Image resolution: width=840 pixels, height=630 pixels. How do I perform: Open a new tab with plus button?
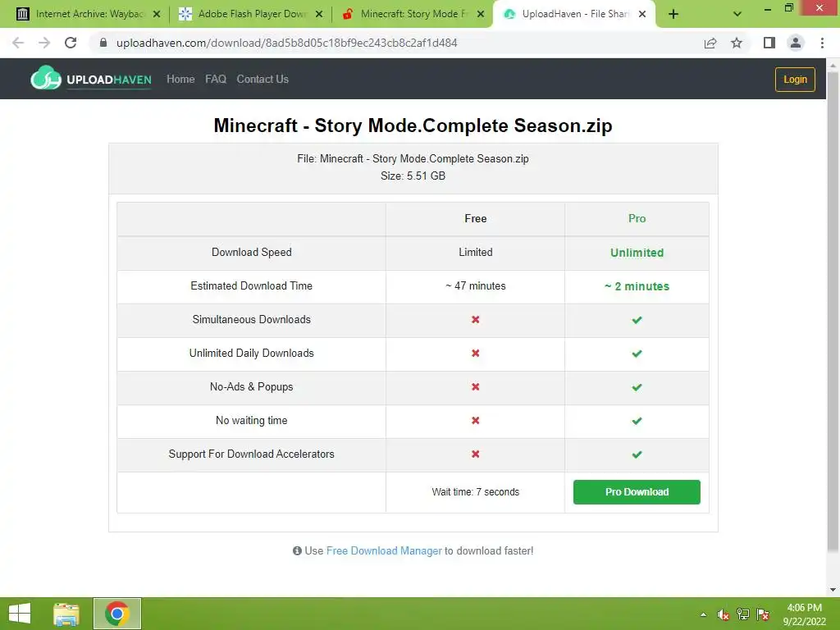click(673, 15)
